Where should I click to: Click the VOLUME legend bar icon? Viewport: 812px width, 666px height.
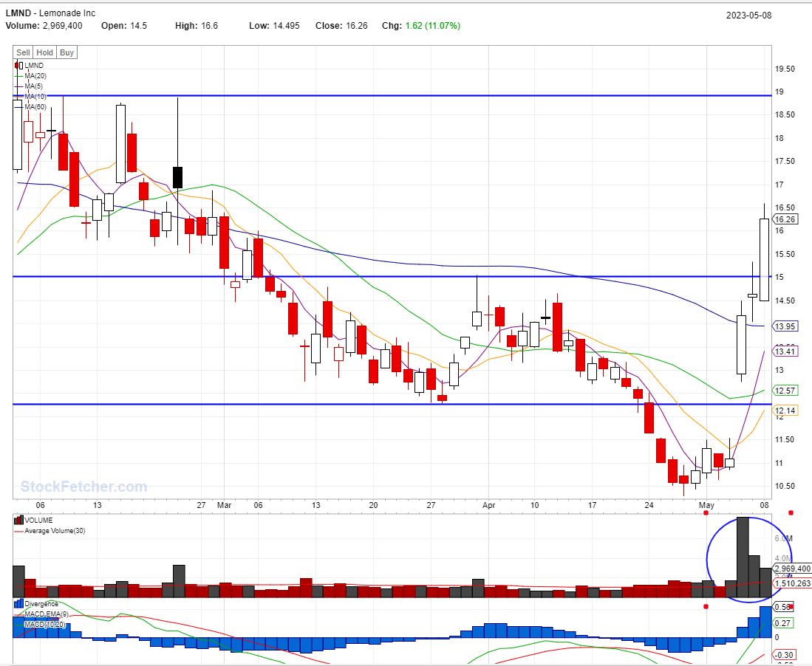[x=18, y=520]
